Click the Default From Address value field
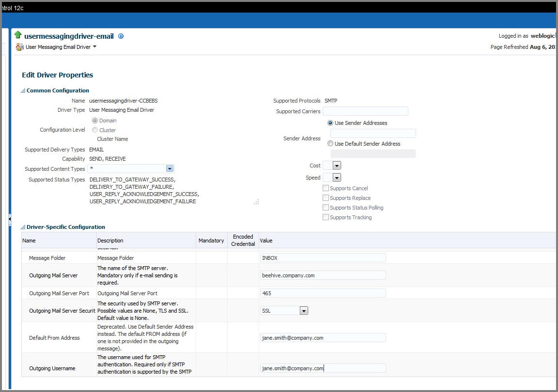Screen dimensions: 558x392 [x=323, y=338]
